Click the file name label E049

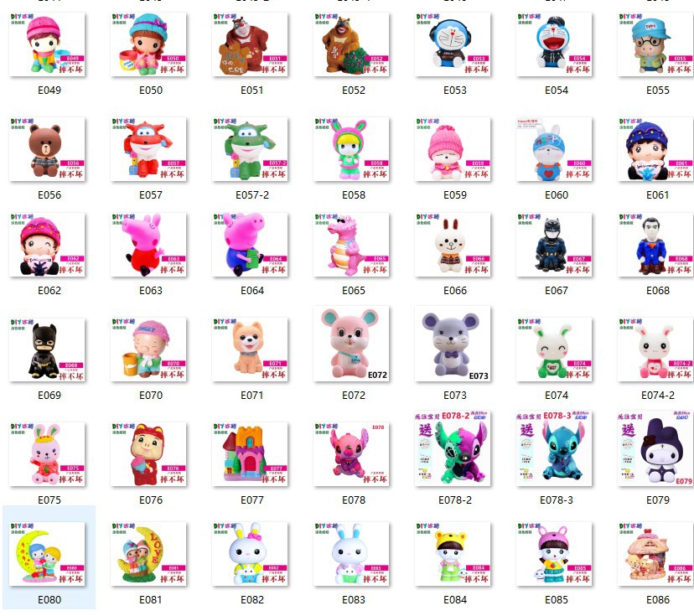[49, 91]
